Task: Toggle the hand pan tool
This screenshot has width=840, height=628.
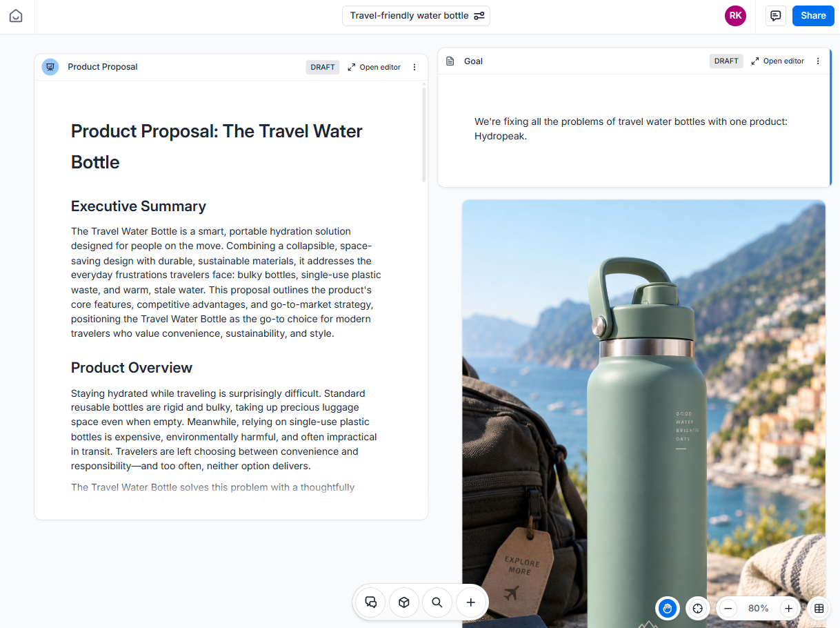Action: 667,608
